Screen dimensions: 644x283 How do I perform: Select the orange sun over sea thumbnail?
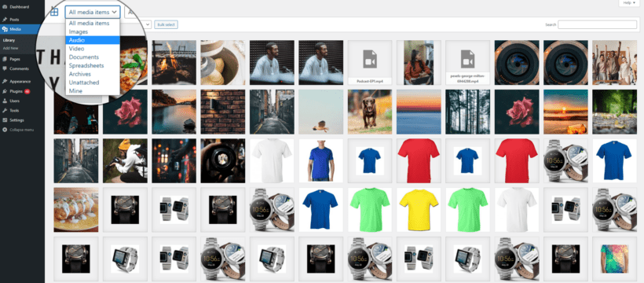point(565,112)
